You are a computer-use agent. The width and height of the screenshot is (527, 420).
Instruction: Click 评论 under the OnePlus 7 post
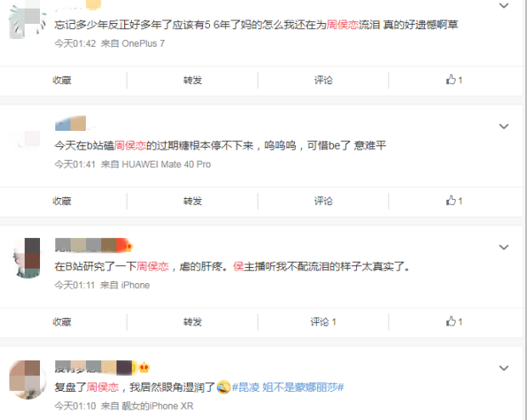tap(323, 80)
